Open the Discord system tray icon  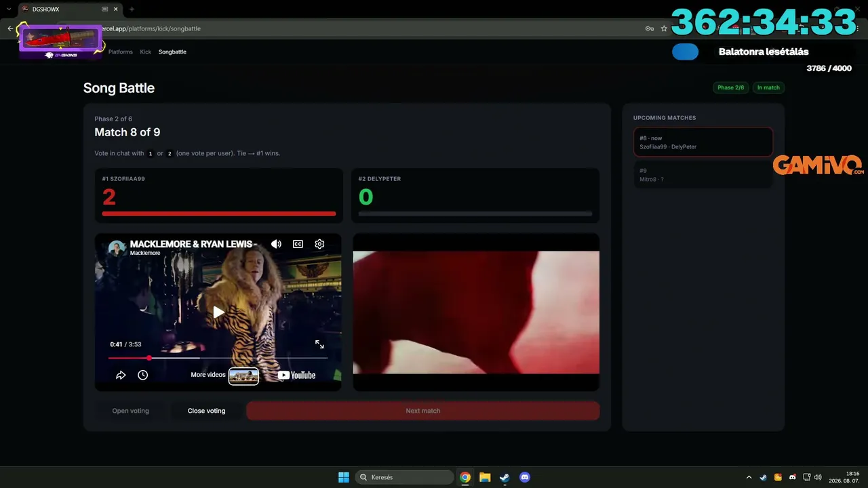point(792,477)
